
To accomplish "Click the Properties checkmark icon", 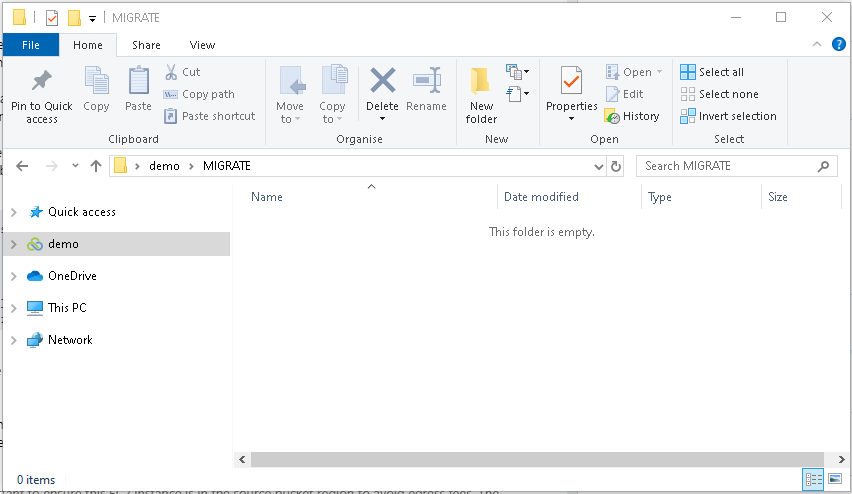I will (x=571, y=82).
